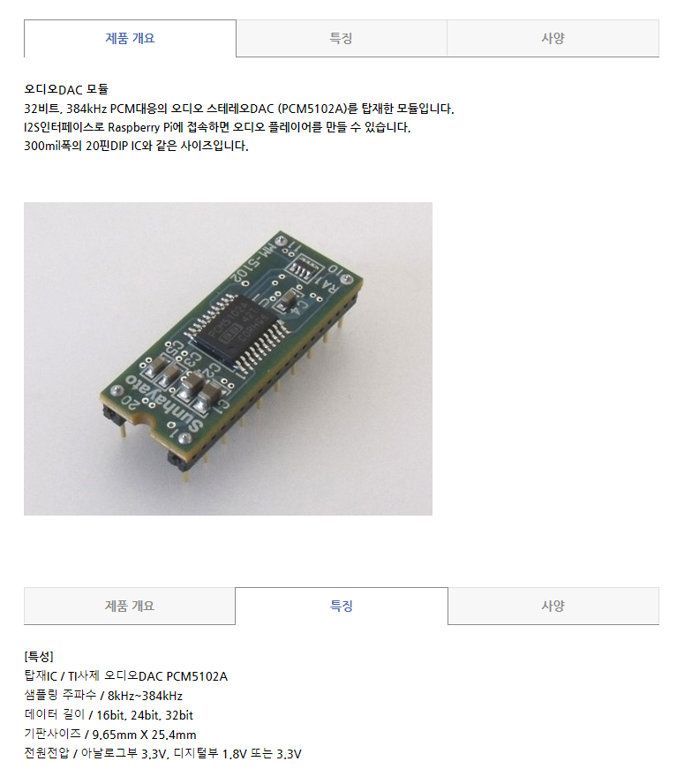Click the 오디오DAC 모듈 heading

pos(66,89)
